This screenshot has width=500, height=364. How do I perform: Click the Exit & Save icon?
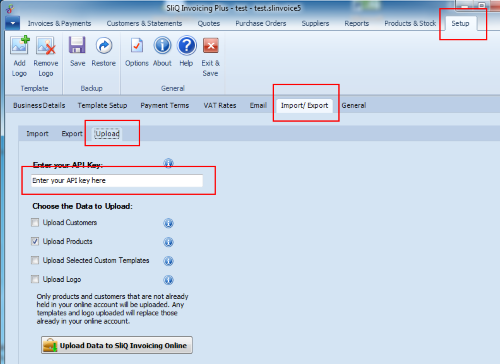click(x=211, y=46)
